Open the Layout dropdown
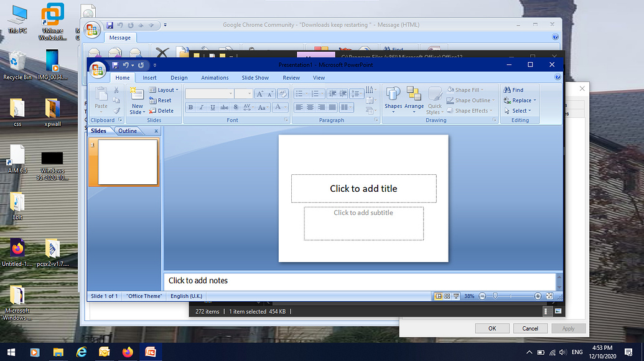The image size is (644, 361). point(165,90)
